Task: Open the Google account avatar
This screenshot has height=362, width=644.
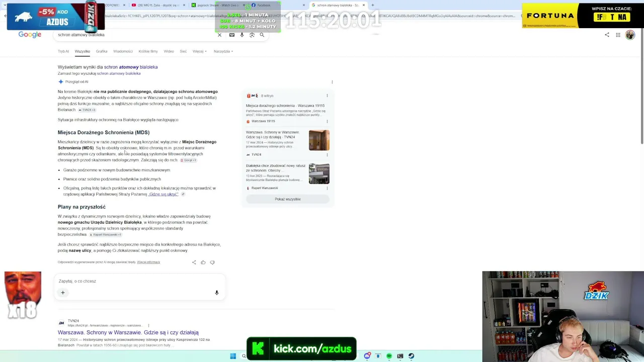Action: (630, 35)
